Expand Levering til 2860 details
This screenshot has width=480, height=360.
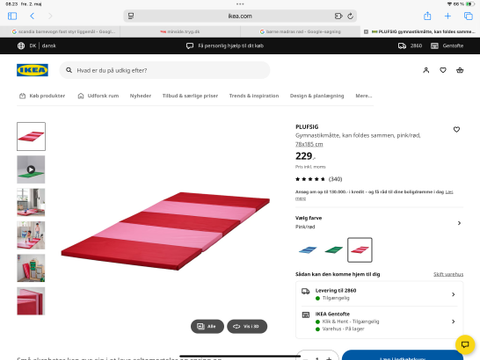[379, 294]
